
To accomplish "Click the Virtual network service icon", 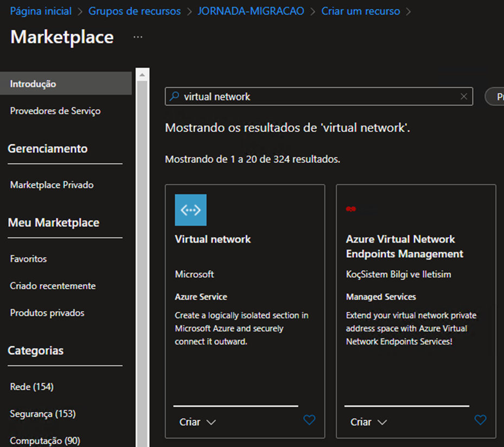I will click(190, 210).
